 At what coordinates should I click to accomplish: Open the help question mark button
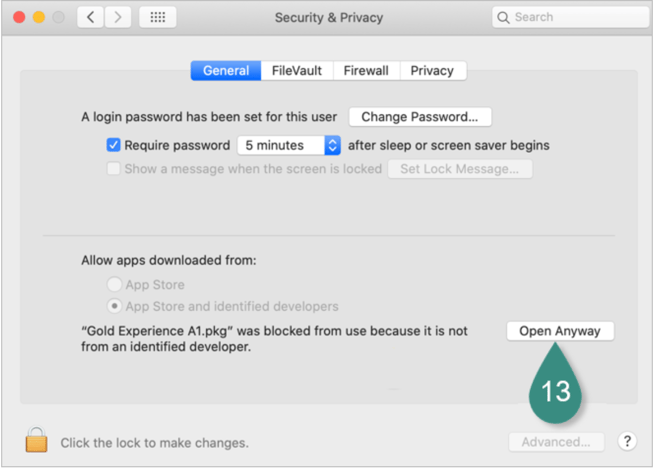tap(627, 441)
